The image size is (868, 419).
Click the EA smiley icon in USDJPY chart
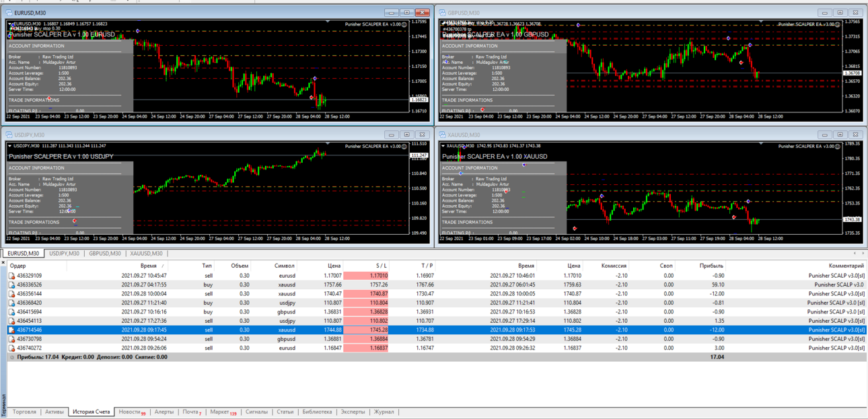coord(406,146)
